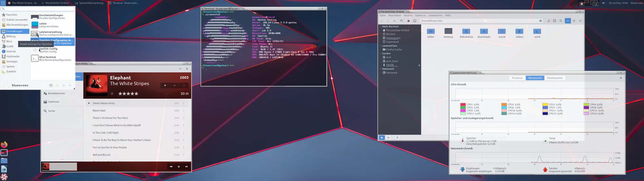Click the now-playing cover thumbnail in Lollypop
Screen dimensions: 644x181
click(46, 166)
